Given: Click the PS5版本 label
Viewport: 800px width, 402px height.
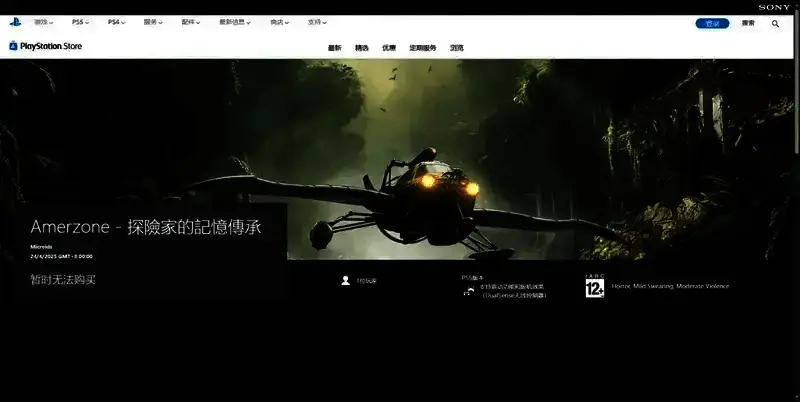Looking at the screenshot, I should pyautogui.click(x=472, y=278).
